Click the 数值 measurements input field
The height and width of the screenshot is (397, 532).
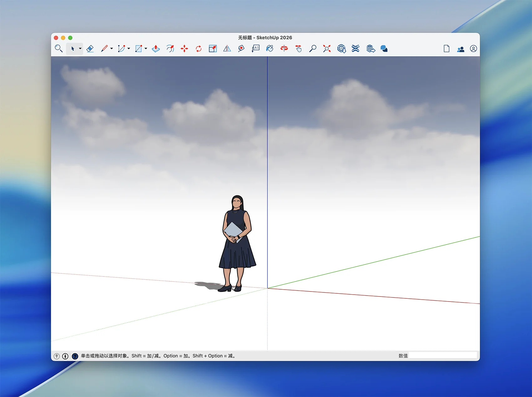pyautogui.click(x=442, y=355)
